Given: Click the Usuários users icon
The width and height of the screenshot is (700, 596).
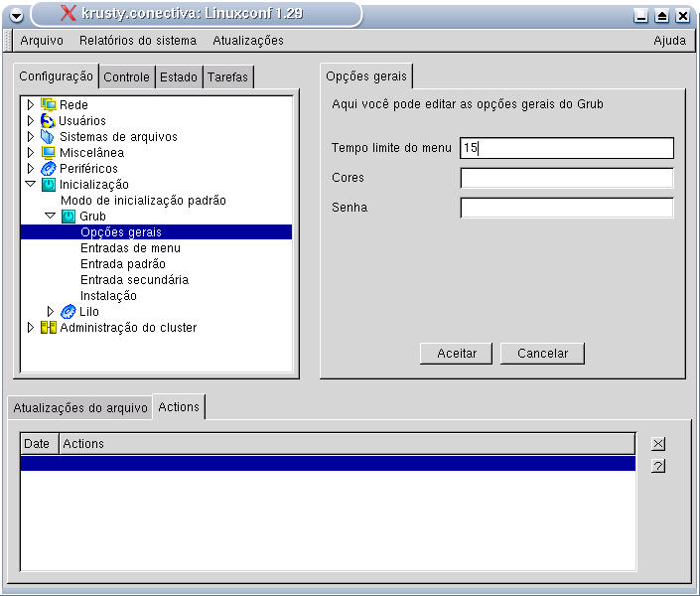Looking at the screenshot, I should click(x=48, y=120).
